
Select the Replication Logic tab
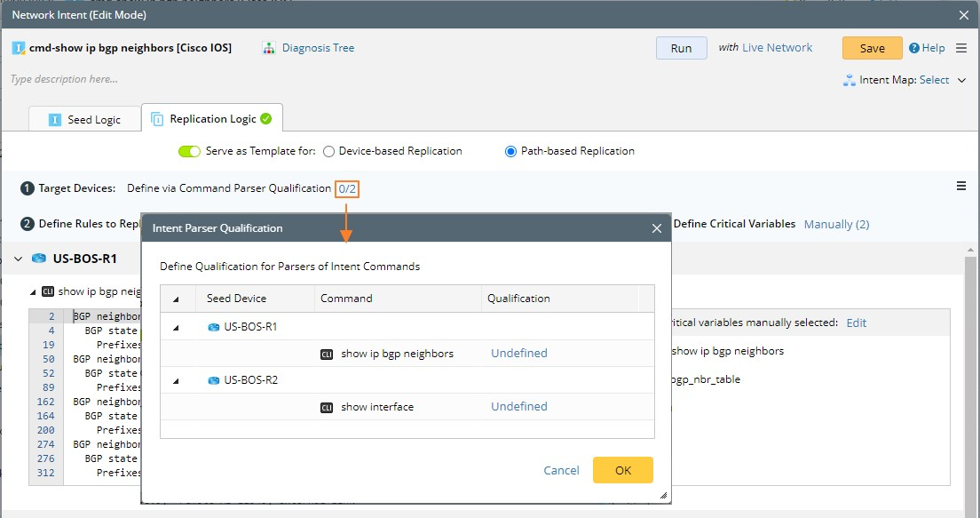tap(211, 119)
